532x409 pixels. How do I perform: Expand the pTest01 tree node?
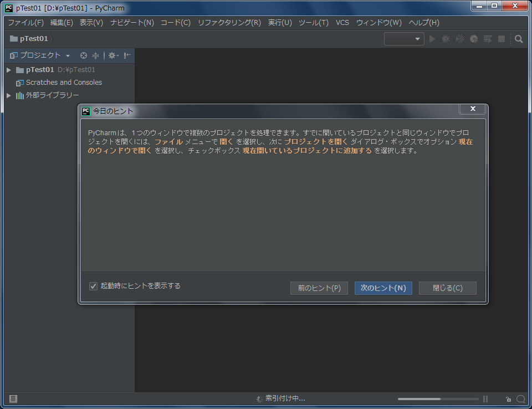[9, 70]
